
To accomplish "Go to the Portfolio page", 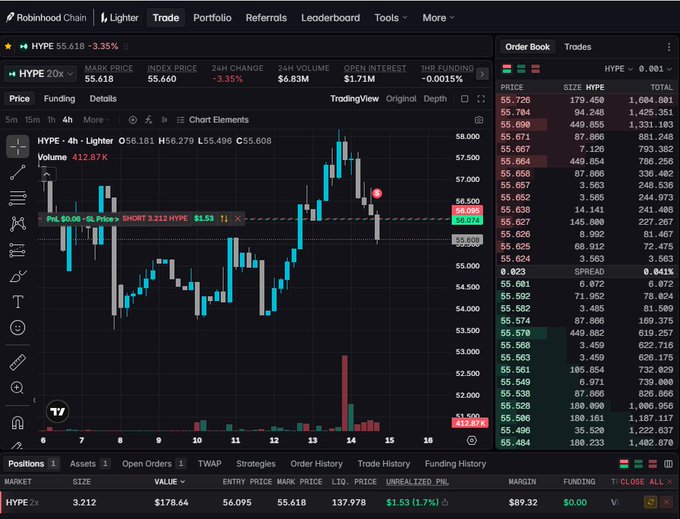I will tap(212, 18).
